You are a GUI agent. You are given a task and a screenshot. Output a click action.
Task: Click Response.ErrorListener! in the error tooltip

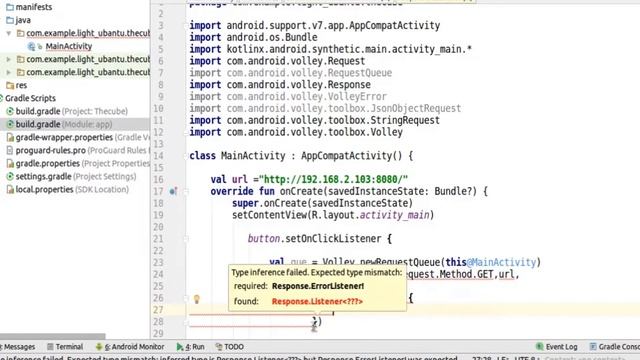318,286
